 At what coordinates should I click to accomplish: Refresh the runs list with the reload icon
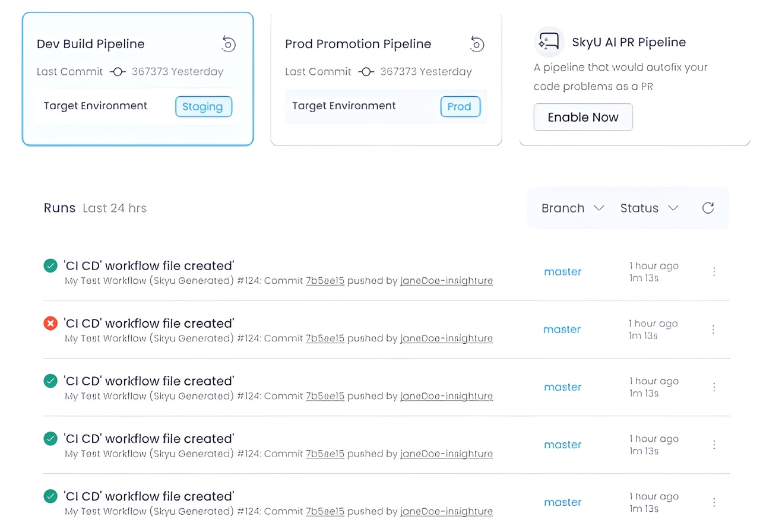[x=708, y=208]
